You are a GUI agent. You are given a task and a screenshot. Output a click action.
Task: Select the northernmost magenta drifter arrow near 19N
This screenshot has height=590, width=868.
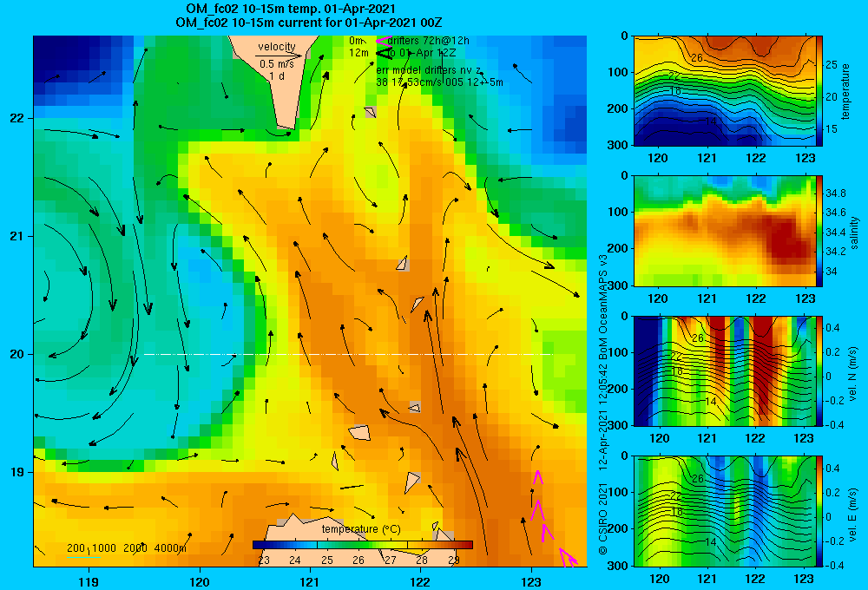point(537,477)
